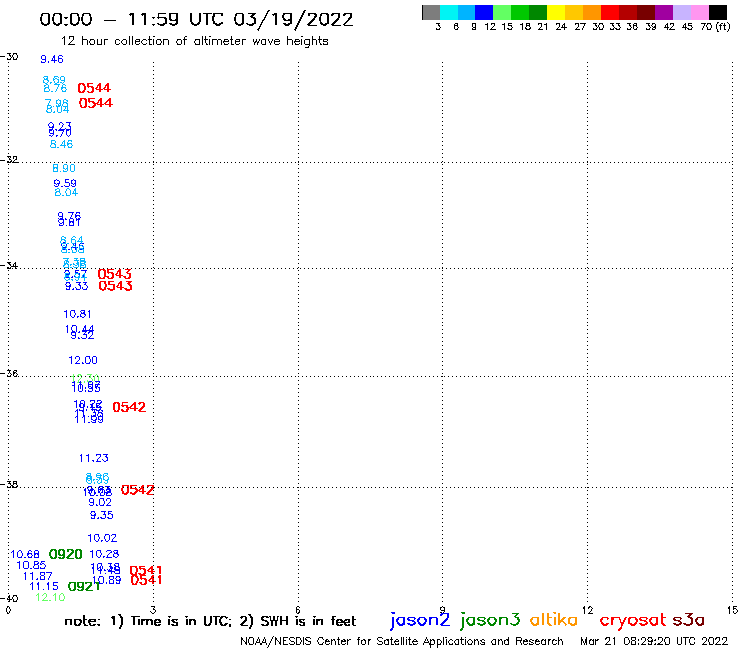
Task: Click the green time label 0920
Action: point(66,554)
